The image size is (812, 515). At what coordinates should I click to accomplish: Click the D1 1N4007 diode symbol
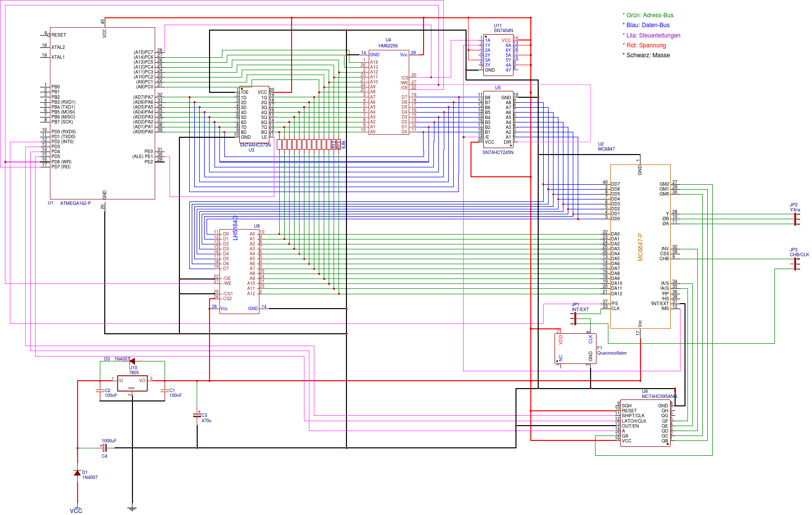click(77, 473)
